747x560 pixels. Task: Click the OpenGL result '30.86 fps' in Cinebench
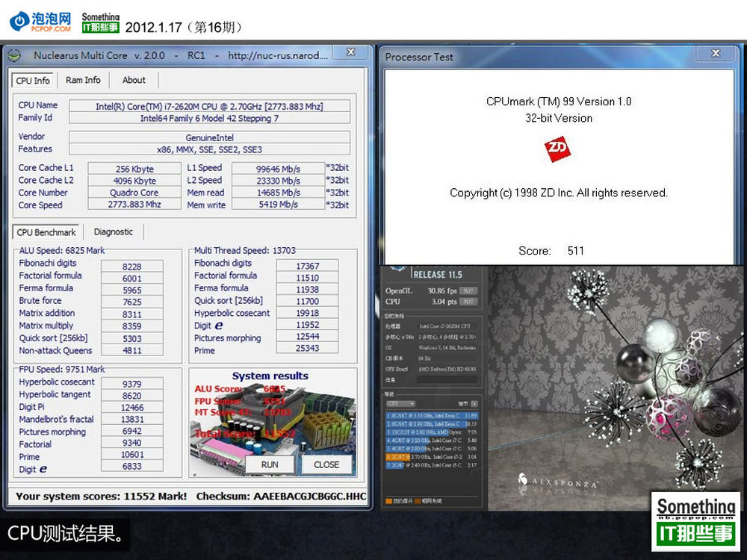click(442, 290)
